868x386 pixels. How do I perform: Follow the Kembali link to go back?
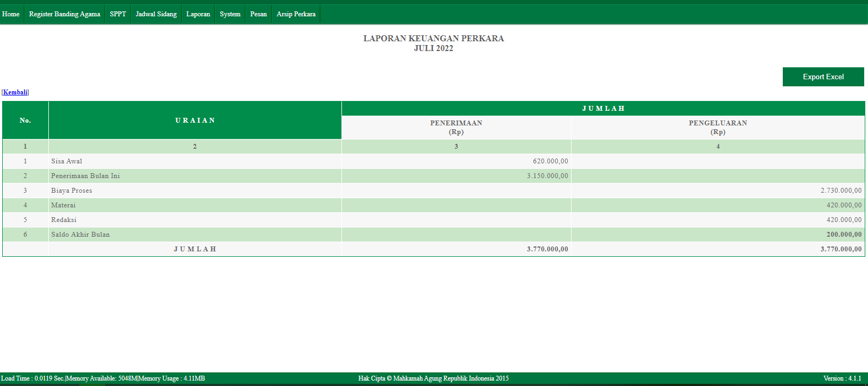(x=15, y=92)
